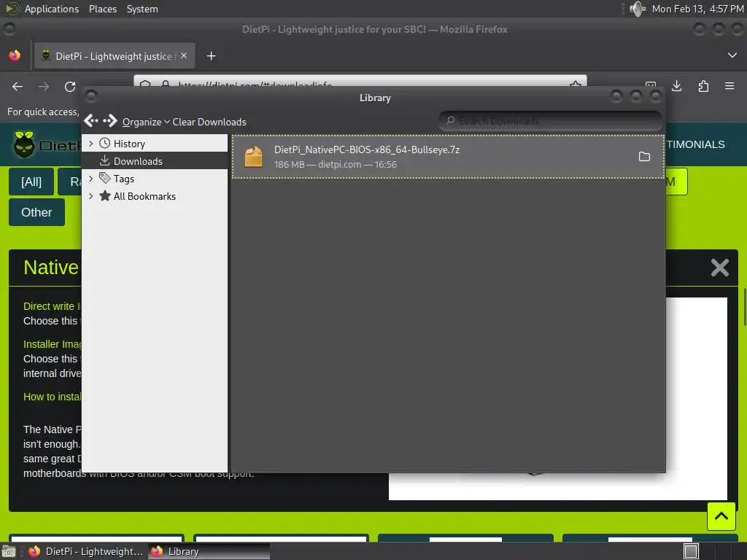
Task: Open System menu in top panel
Action: click(x=142, y=9)
